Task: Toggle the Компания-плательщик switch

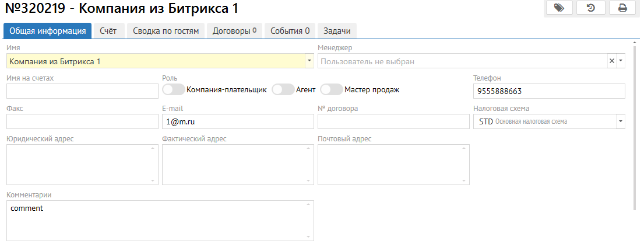Action: point(174,89)
